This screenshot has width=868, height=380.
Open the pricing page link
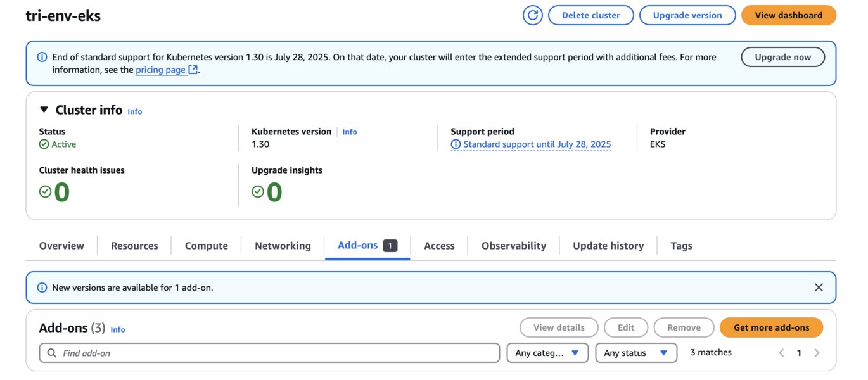[160, 70]
